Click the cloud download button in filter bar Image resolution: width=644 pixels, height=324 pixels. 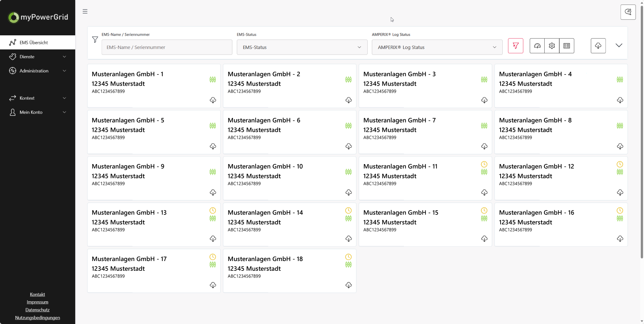pos(598,46)
